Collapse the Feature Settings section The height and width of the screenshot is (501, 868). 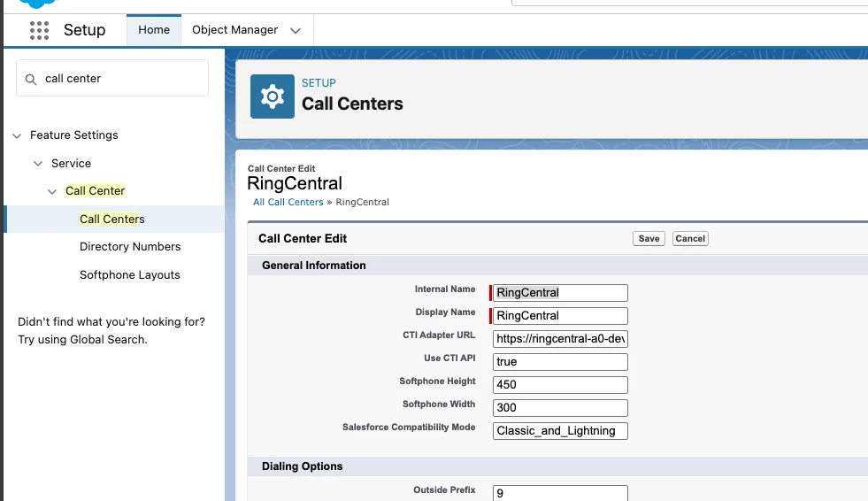17,135
